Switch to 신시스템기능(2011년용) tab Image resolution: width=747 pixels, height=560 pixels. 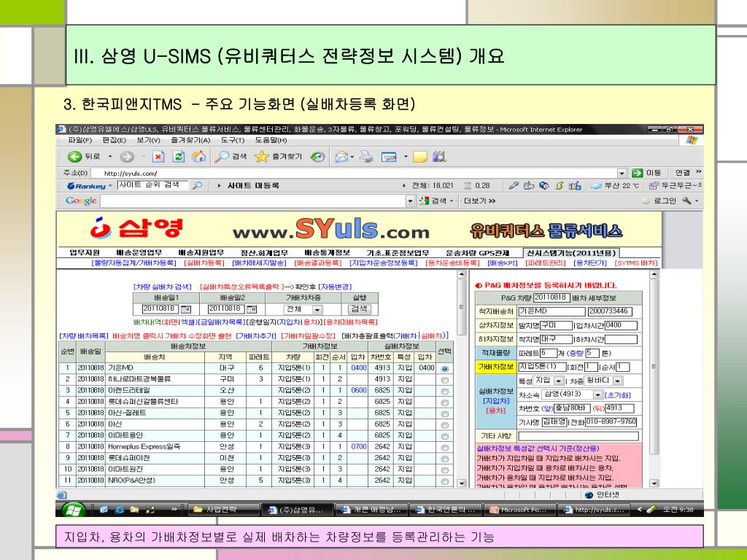point(571,253)
